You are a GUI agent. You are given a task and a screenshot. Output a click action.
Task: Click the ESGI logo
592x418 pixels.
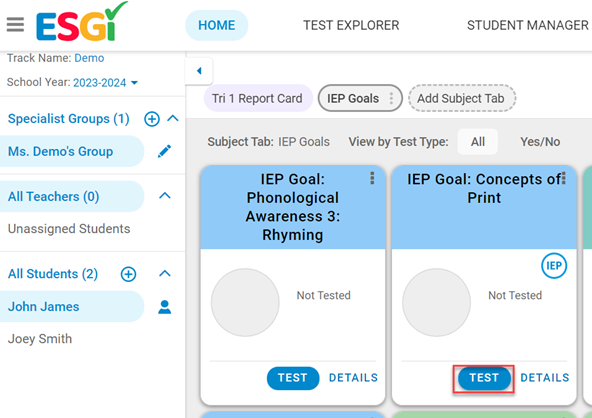coord(82,22)
